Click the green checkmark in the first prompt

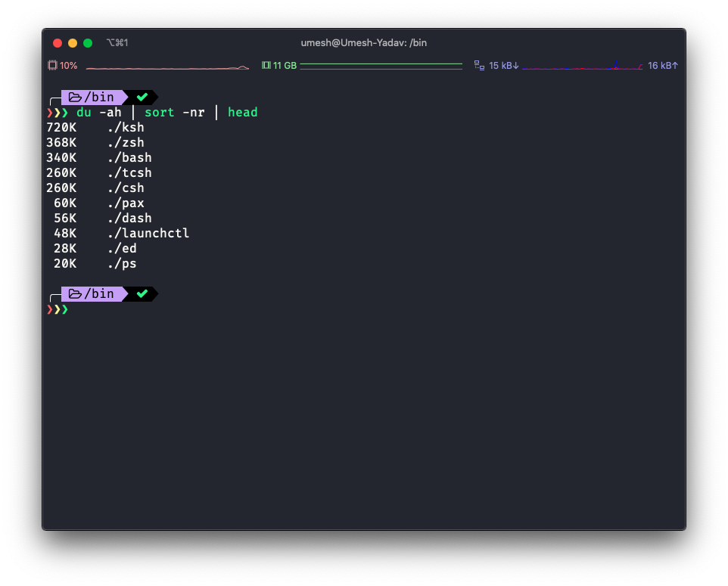[x=142, y=97]
